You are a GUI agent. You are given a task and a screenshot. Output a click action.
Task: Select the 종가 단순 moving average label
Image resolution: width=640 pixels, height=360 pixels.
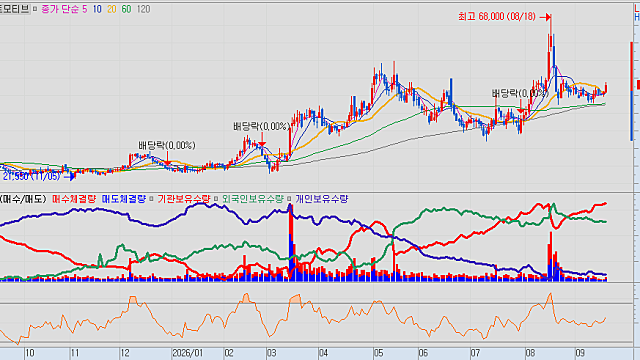click(60, 9)
